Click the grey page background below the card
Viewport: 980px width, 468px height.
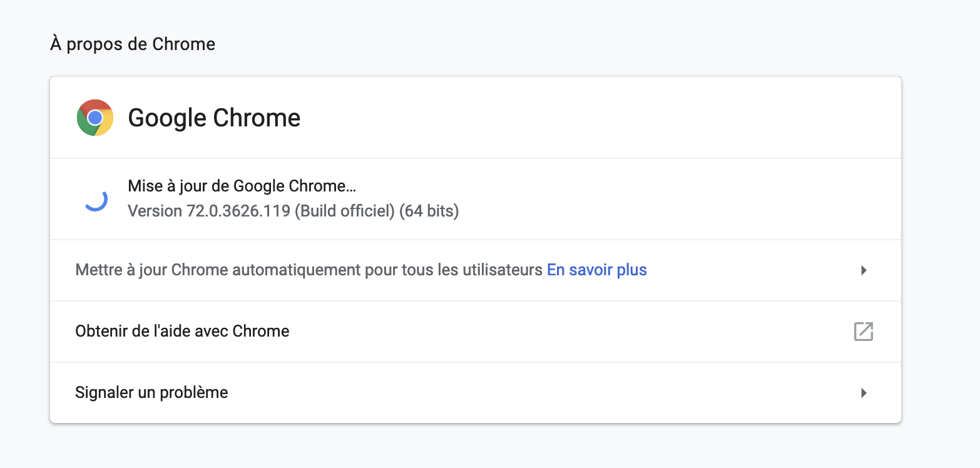click(476, 445)
